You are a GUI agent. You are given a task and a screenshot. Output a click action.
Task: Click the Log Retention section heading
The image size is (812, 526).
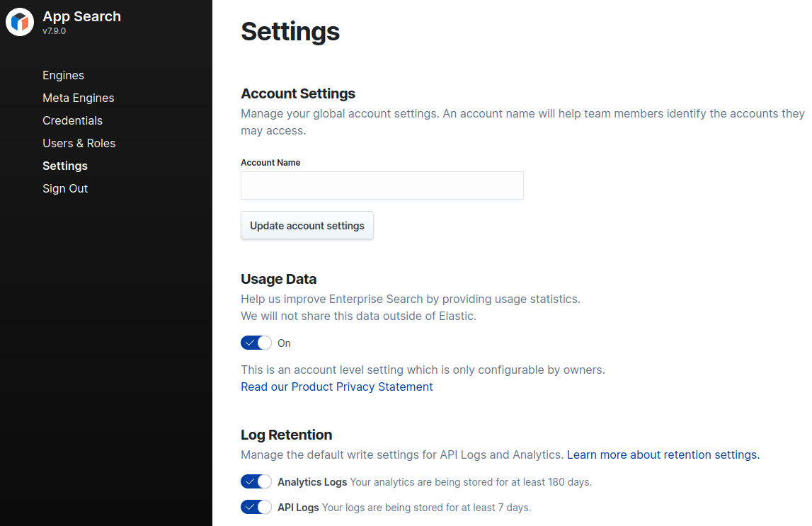(286, 435)
